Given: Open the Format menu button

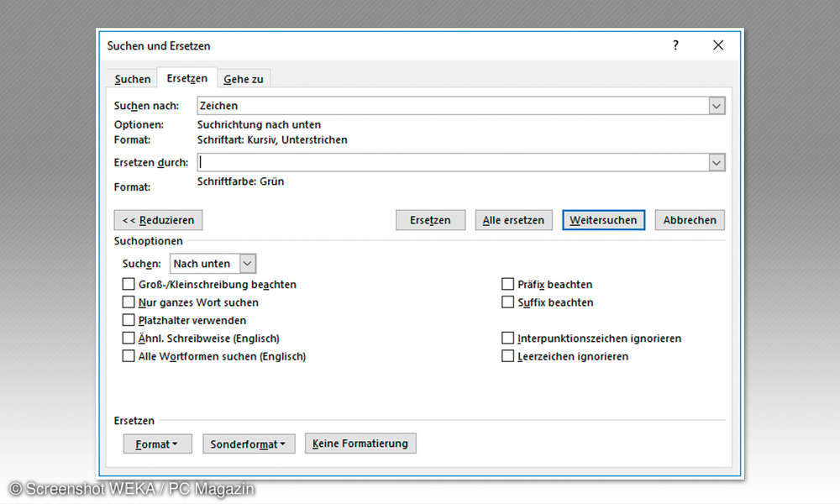Looking at the screenshot, I should [x=157, y=444].
